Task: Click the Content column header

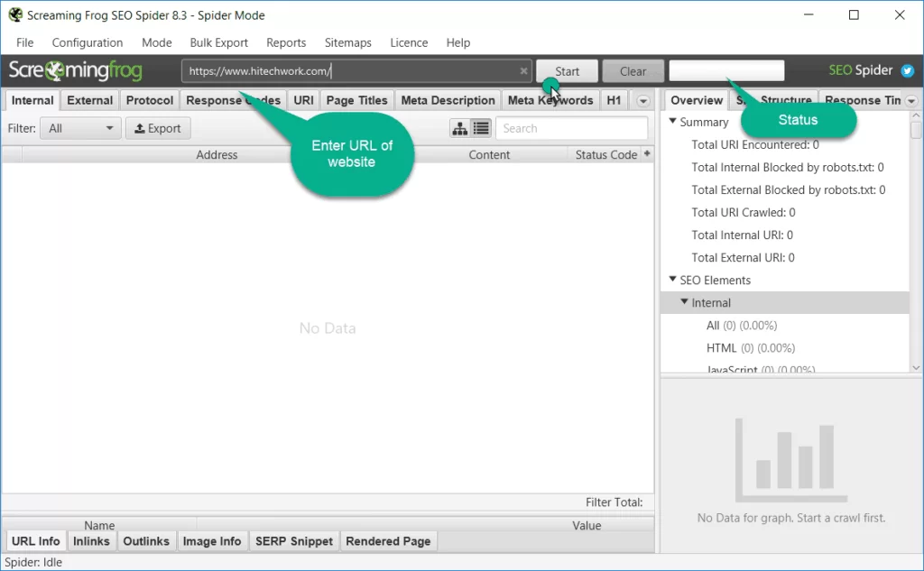Action: (x=489, y=154)
